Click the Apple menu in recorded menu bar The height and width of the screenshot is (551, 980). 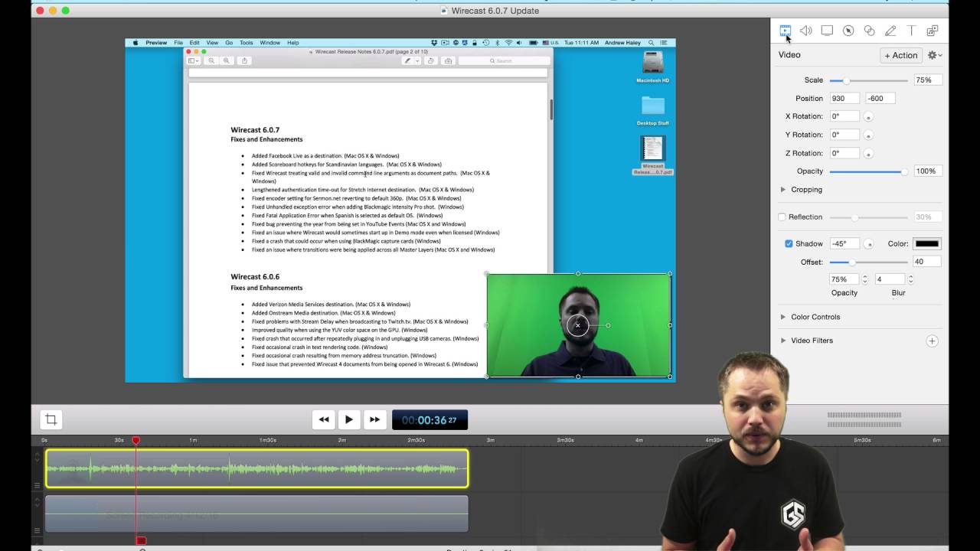(136, 43)
